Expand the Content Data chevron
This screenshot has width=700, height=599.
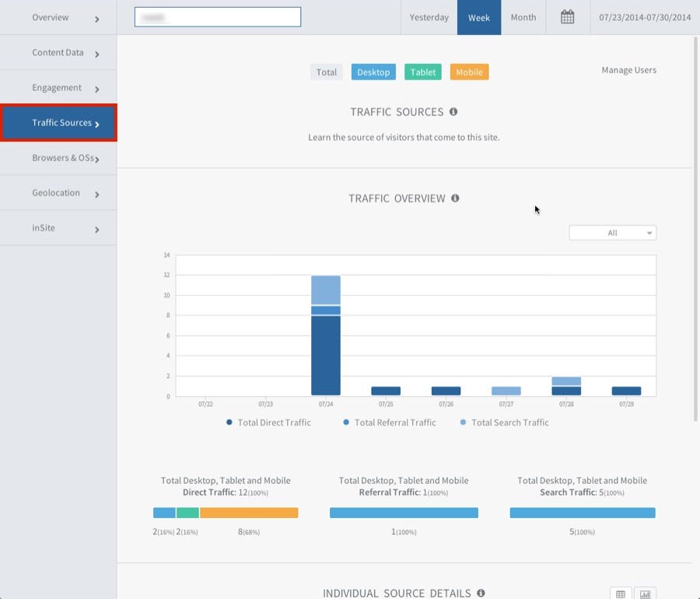pos(97,54)
